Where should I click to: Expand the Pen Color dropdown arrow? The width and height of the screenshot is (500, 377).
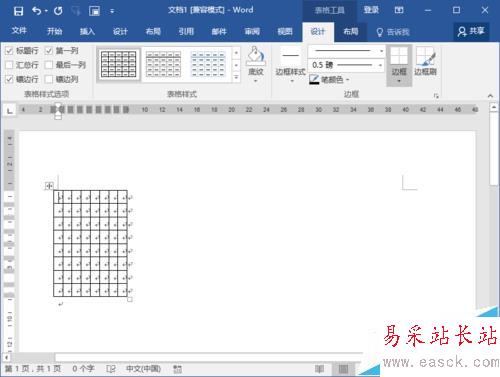coord(347,80)
